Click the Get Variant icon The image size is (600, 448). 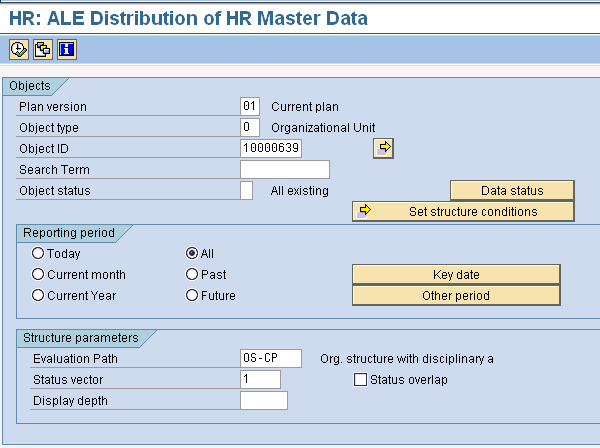(x=42, y=49)
